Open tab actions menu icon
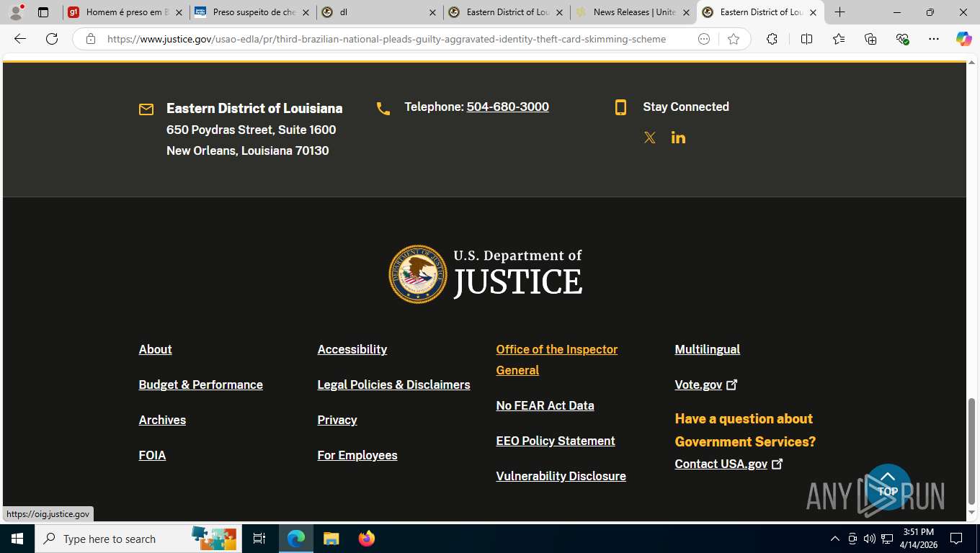 (43, 12)
